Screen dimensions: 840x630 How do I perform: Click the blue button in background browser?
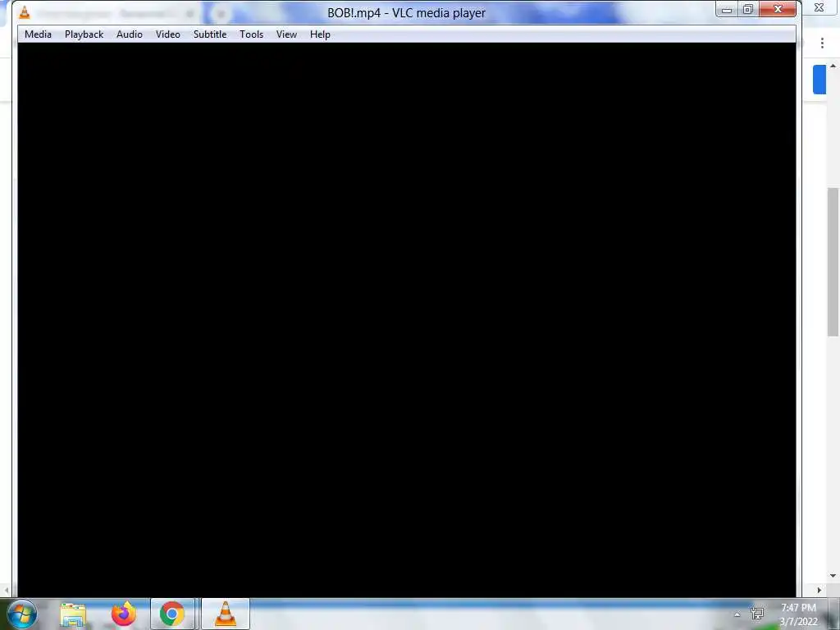(819, 80)
